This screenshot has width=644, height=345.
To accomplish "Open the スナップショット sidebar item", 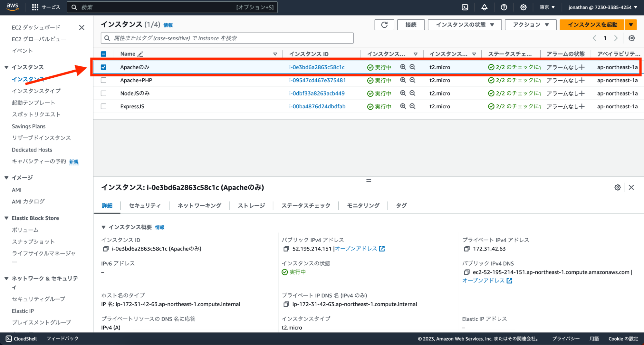I will click(x=33, y=241).
